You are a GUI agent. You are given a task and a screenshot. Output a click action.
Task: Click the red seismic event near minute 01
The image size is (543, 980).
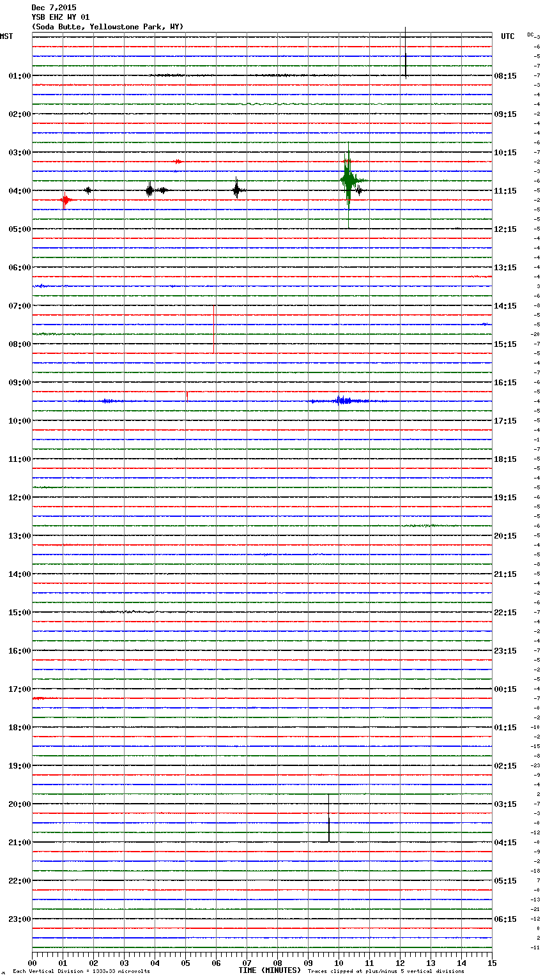[x=65, y=201]
